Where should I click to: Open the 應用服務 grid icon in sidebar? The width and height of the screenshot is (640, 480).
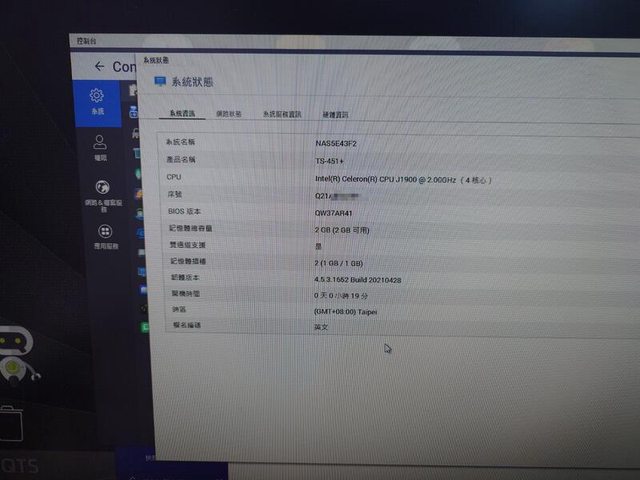pyautogui.click(x=105, y=232)
